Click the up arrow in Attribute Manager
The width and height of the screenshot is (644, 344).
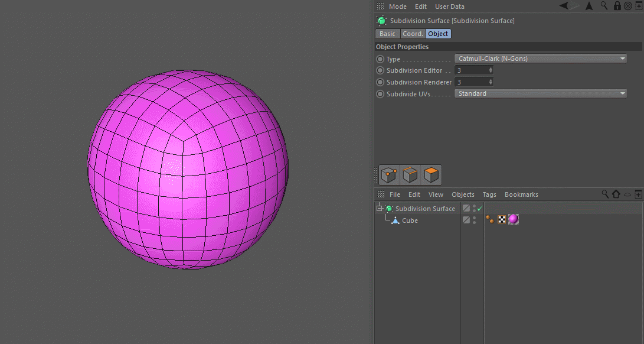point(589,6)
